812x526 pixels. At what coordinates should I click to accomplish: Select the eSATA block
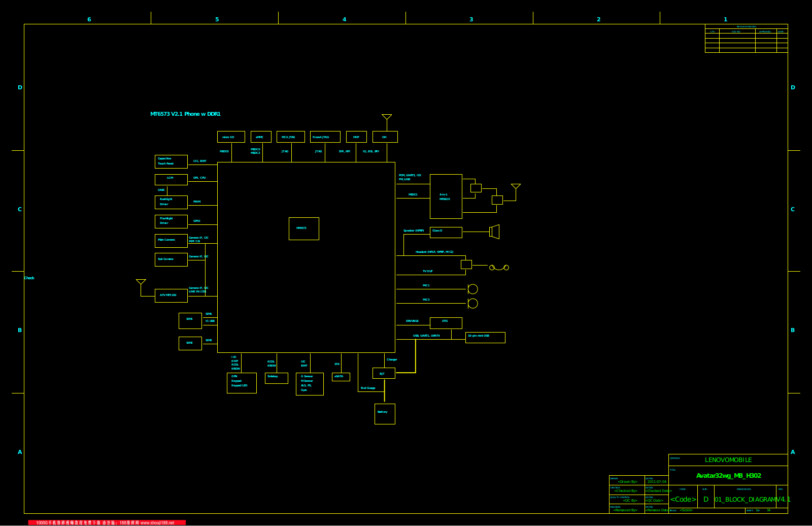(341, 377)
